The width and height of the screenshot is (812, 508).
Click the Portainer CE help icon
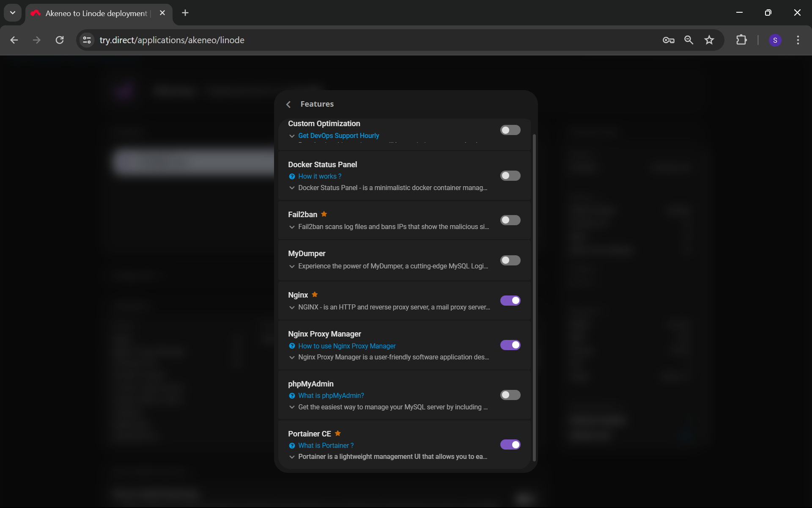pos(291,445)
